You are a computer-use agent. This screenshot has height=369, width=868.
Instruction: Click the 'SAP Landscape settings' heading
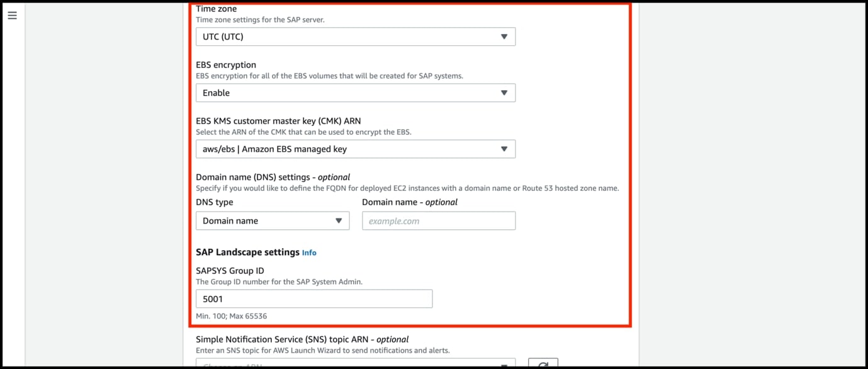point(247,252)
